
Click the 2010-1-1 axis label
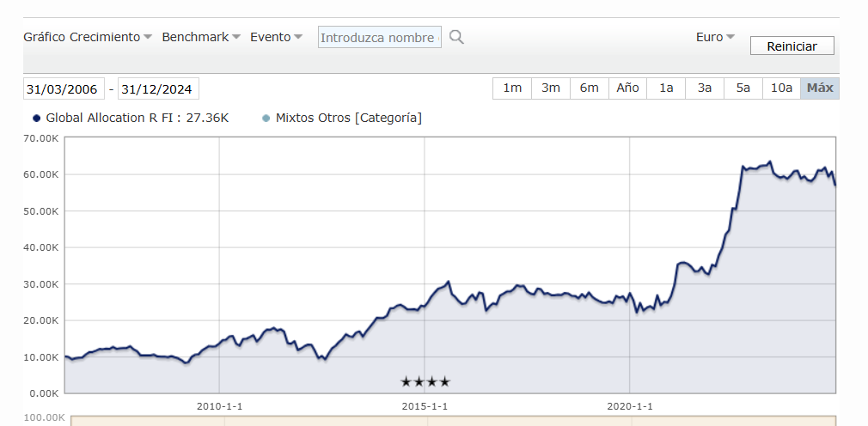tap(219, 406)
